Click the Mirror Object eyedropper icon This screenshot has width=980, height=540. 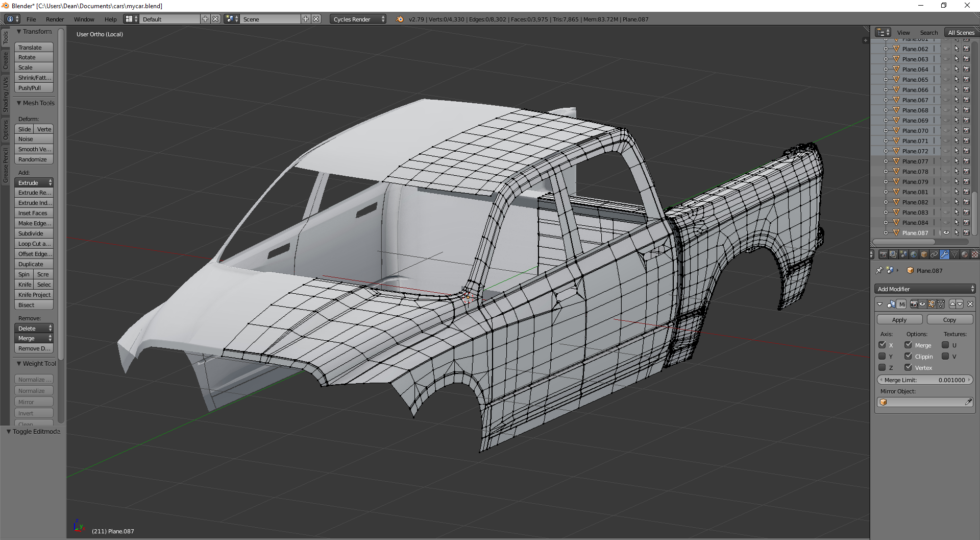[968, 403]
